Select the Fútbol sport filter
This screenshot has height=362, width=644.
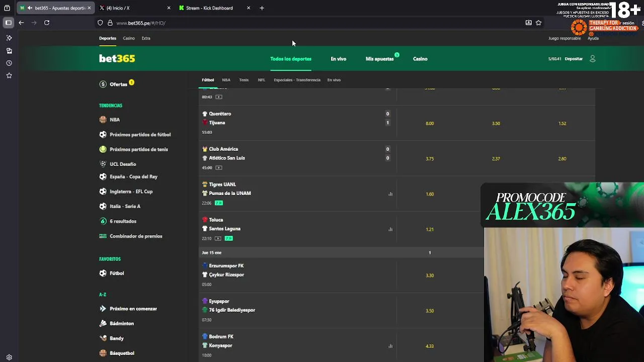pos(208,80)
